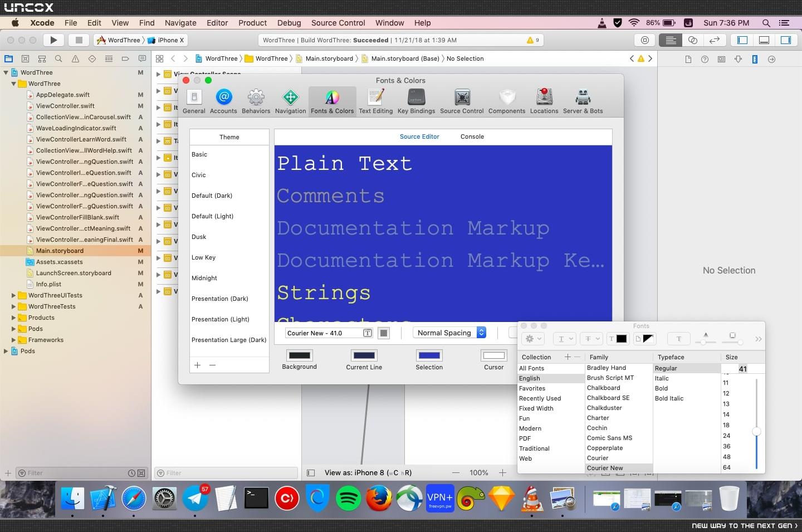Toggle underline style in Fonts panel
Screen dimensions: 802x532
pyautogui.click(x=564, y=339)
